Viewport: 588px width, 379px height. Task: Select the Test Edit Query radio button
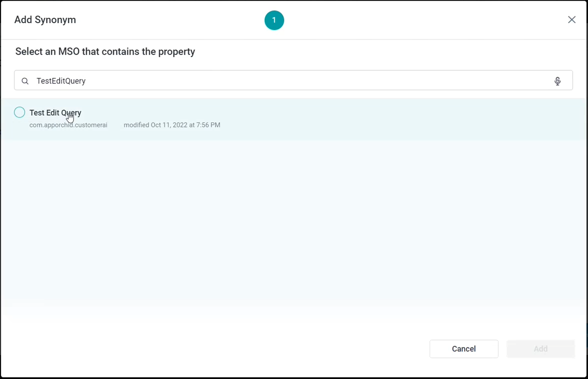[19, 112]
